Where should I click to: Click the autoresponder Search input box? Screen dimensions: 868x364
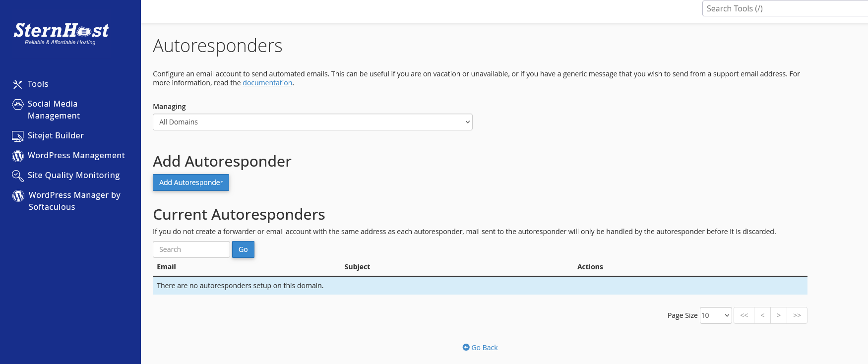pos(191,249)
